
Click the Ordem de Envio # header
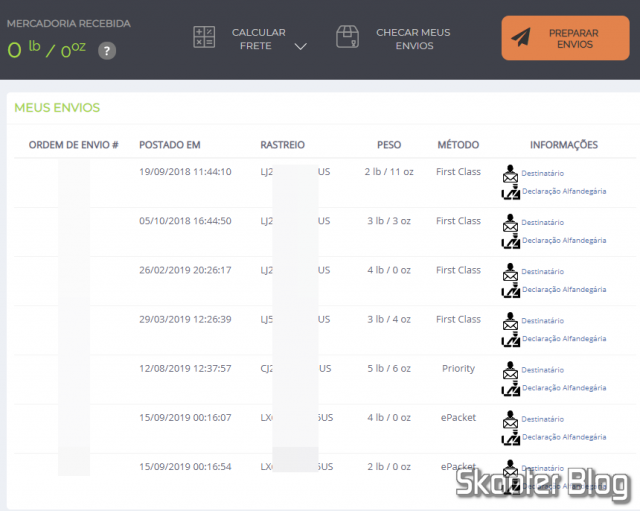73,145
